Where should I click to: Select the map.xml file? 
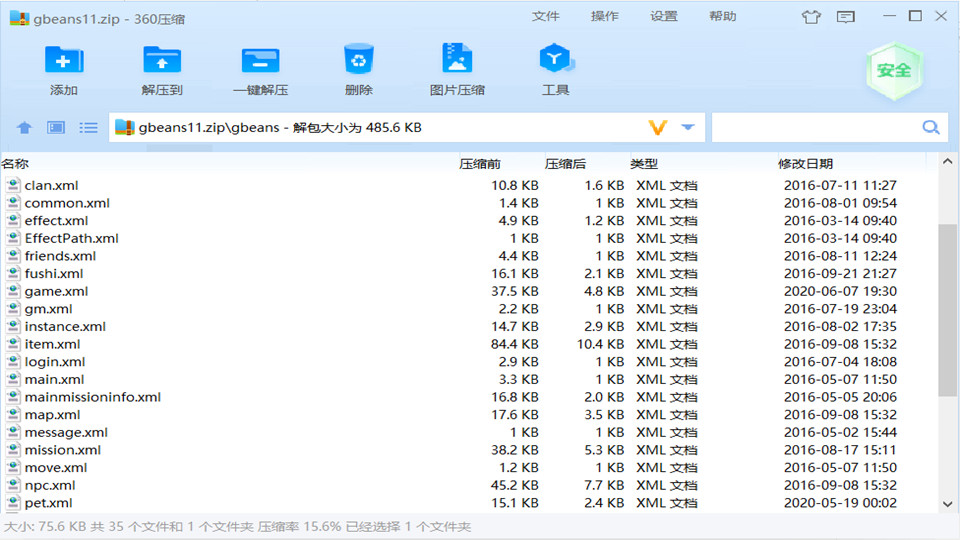52,414
